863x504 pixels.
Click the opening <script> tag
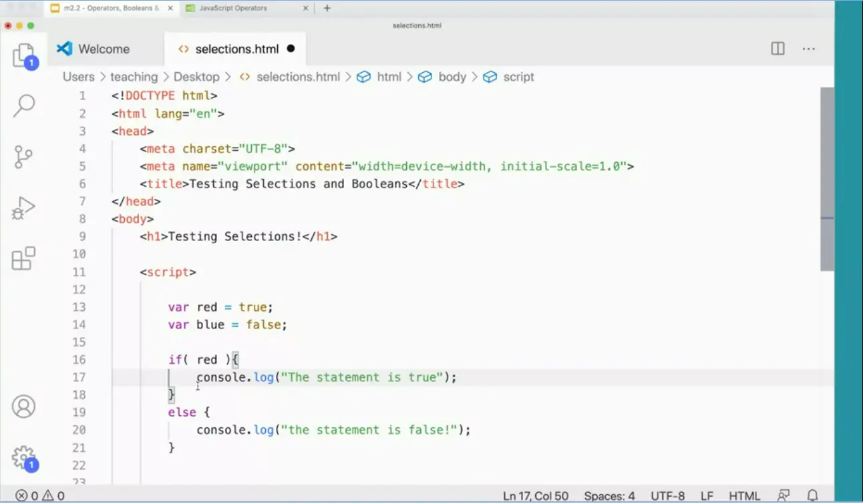(168, 272)
